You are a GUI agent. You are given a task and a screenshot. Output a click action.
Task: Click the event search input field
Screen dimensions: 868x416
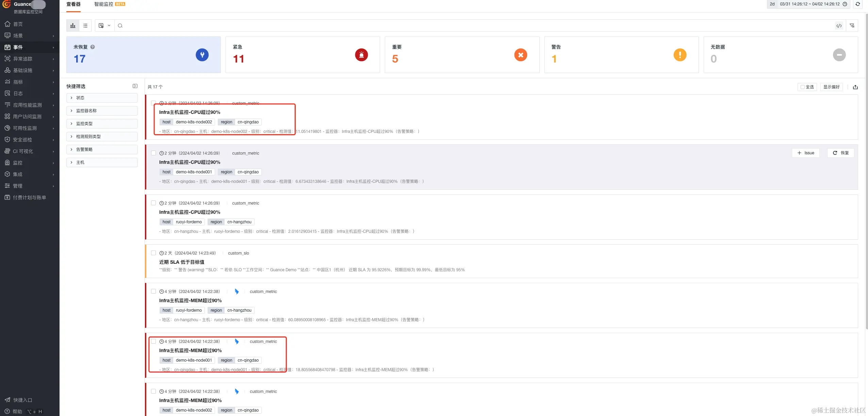coord(476,25)
